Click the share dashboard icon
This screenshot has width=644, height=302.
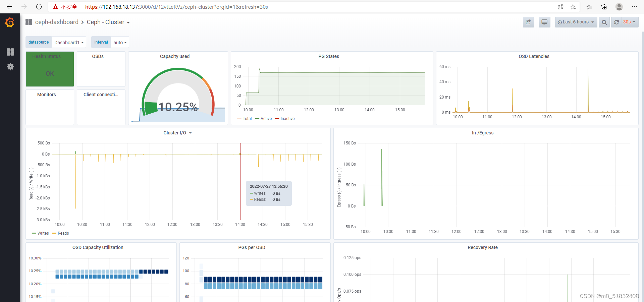click(x=528, y=22)
